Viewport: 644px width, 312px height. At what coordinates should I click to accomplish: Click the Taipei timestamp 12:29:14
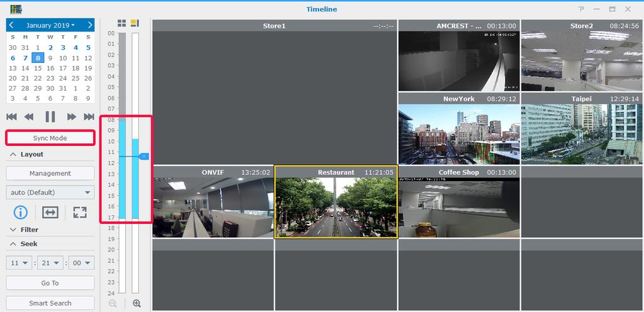pyautogui.click(x=625, y=99)
